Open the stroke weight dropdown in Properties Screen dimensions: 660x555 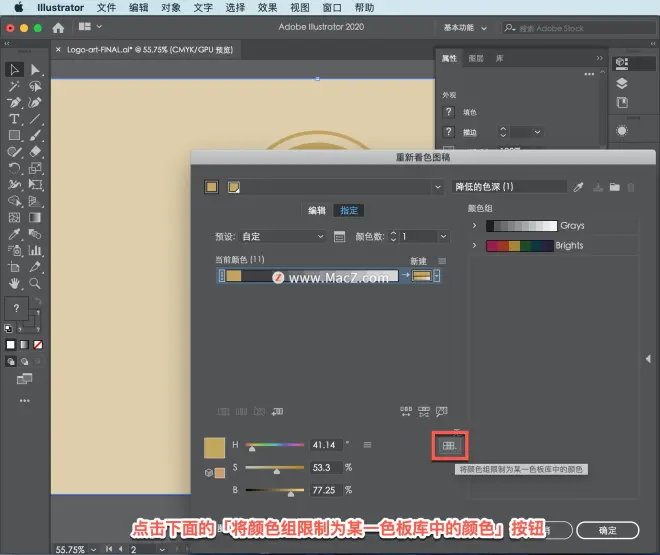pos(538,132)
